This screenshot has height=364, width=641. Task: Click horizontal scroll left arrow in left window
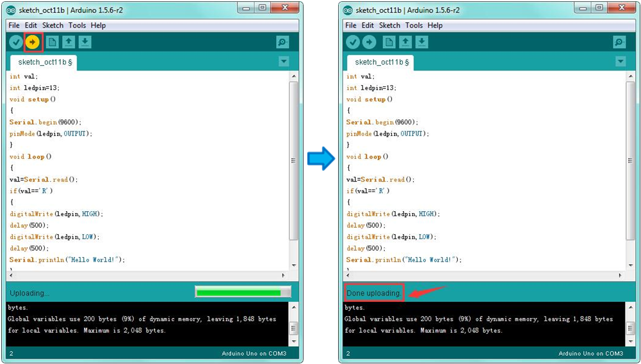pos(11,275)
